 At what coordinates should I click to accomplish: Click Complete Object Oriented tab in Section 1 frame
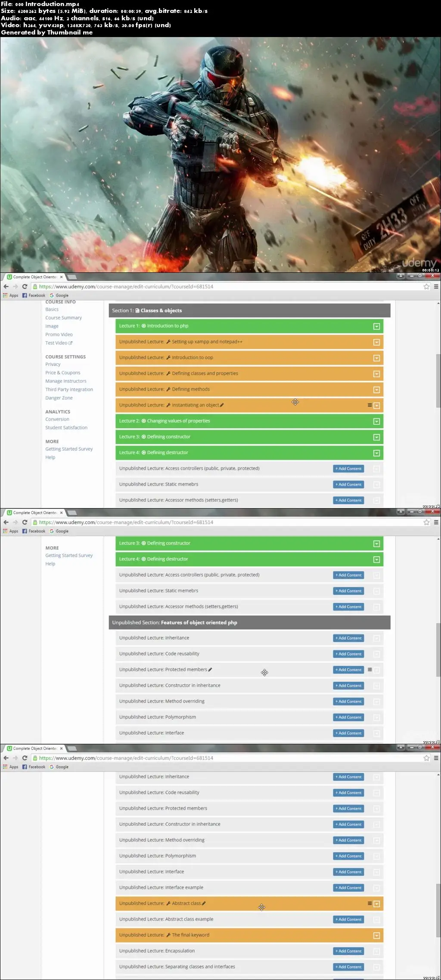point(35,277)
